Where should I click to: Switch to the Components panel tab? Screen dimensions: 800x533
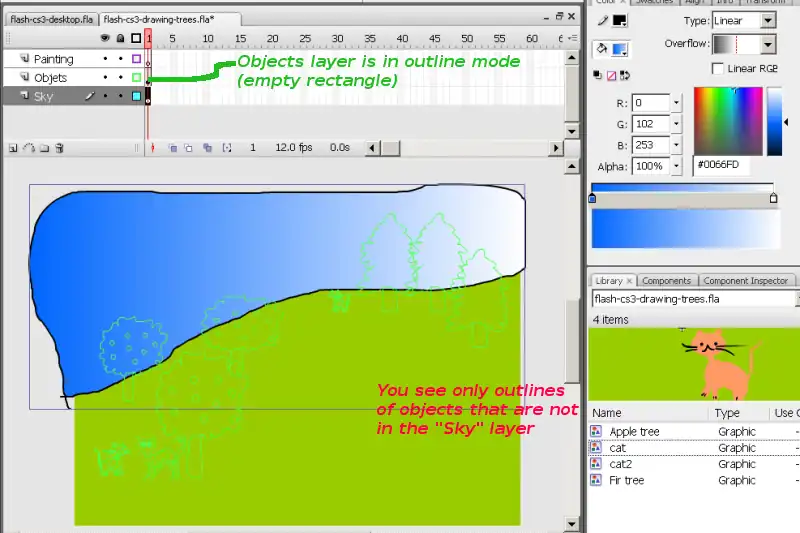(x=666, y=281)
